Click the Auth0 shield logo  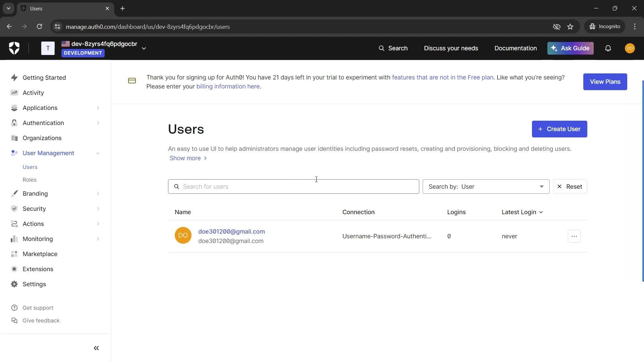[14, 48]
